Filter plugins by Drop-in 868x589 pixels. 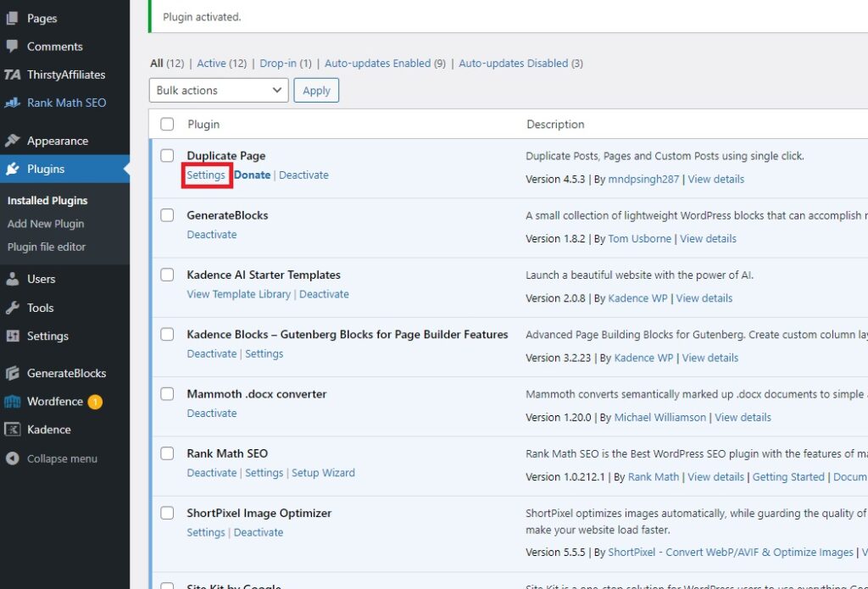click(x=278, y=63)
